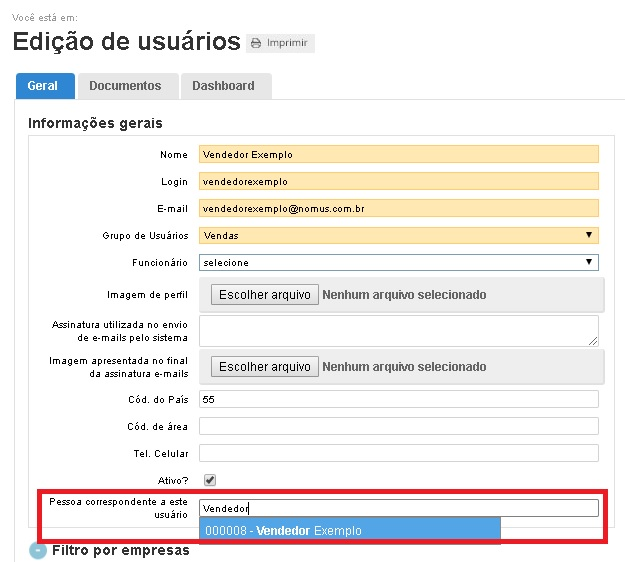The width and height of the screenshot is (625, 562).
Task: Click the Nome input field
Action: click(399, 154)
